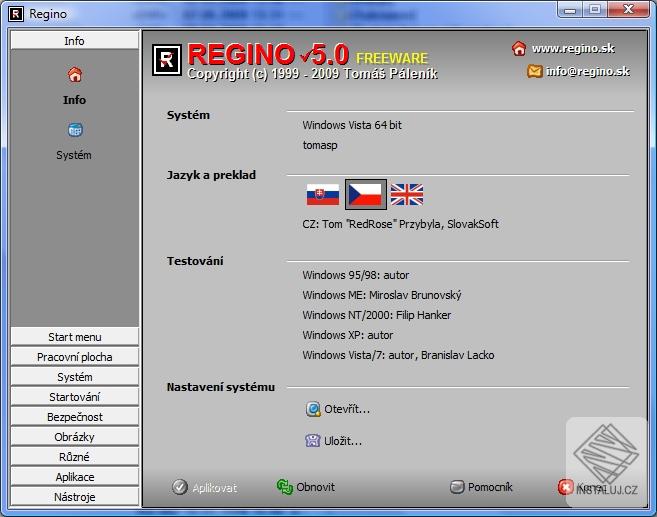Click the home icon beside www.regino.sk

[x=519, y=49]
